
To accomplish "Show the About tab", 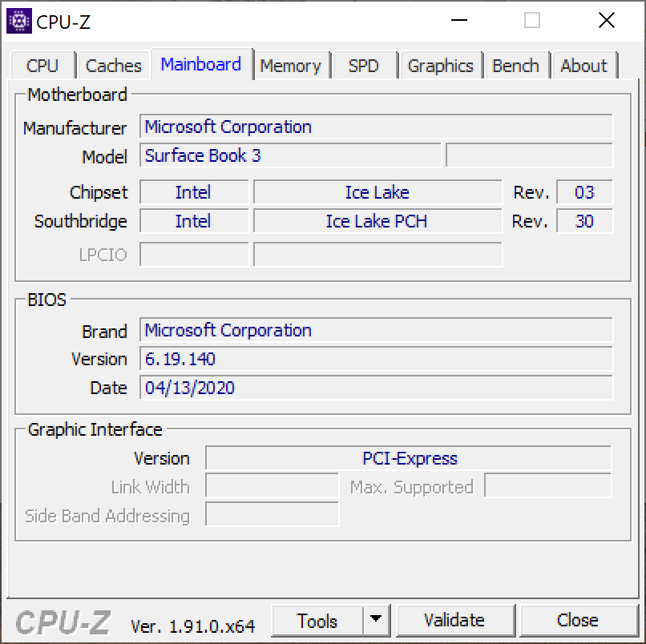I will click(583, 66).
